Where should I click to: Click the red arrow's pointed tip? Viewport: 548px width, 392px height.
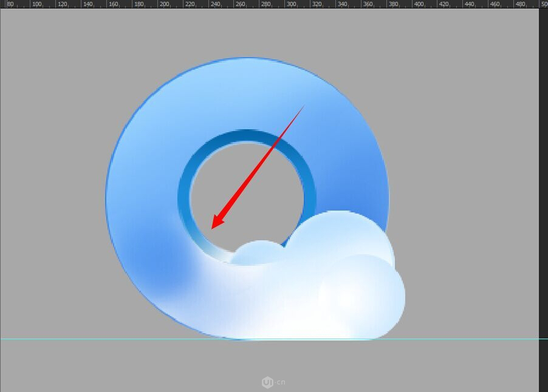coord(213,228)
